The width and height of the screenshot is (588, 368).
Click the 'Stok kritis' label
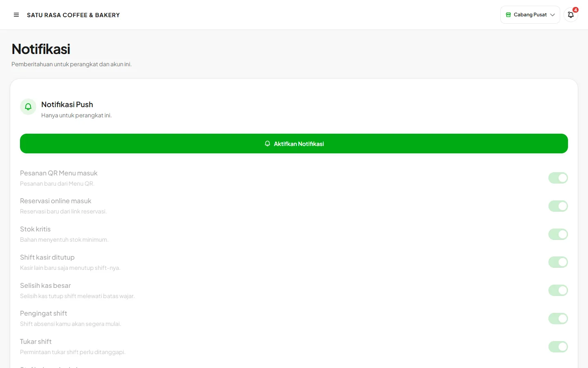[x=35, y=229]
